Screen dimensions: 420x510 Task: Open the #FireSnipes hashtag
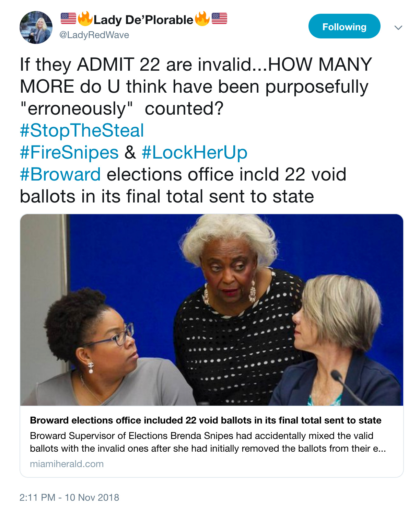coord(69,152)
